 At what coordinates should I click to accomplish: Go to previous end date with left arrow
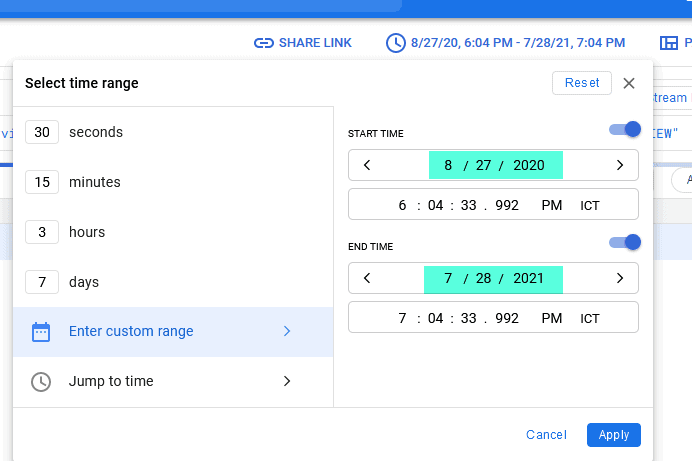(367, 278)
